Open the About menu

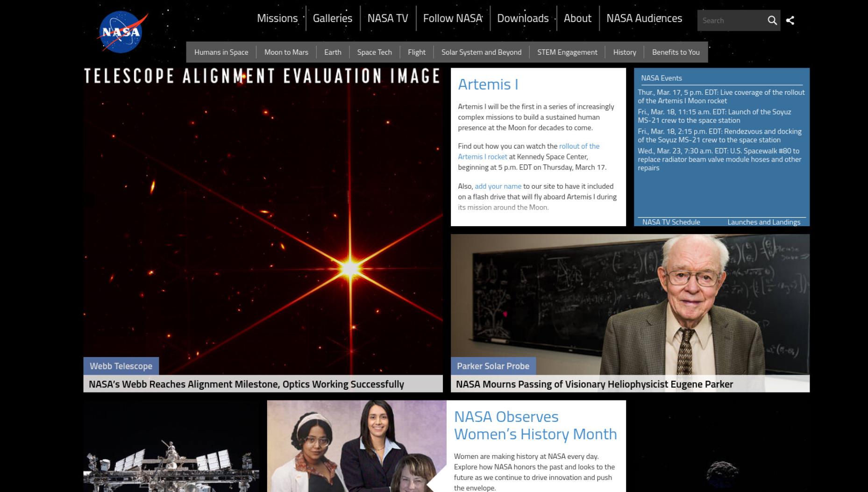[577, 18]
